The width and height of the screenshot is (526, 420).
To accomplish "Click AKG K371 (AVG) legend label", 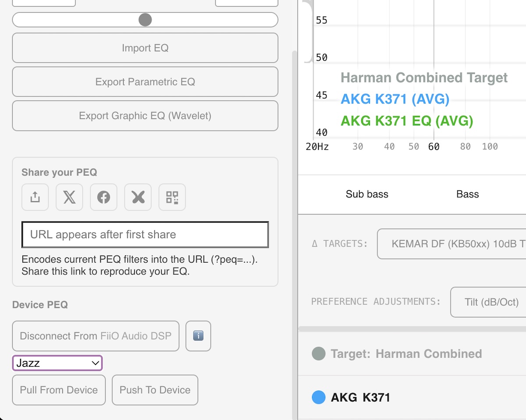I will click(x=395, y=100).
